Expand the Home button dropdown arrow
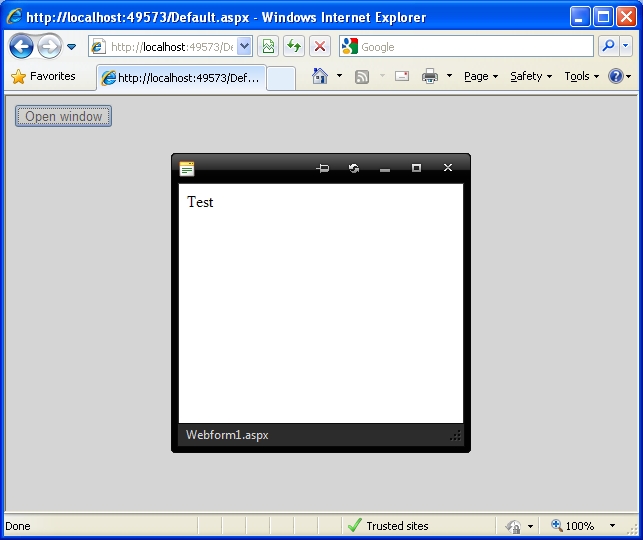Viewport: 643px width, 540px height. point(339,76)
